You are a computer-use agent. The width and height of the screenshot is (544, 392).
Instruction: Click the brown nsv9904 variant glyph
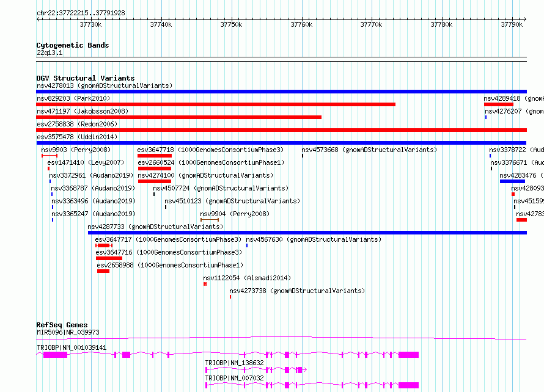pos(210,220)
